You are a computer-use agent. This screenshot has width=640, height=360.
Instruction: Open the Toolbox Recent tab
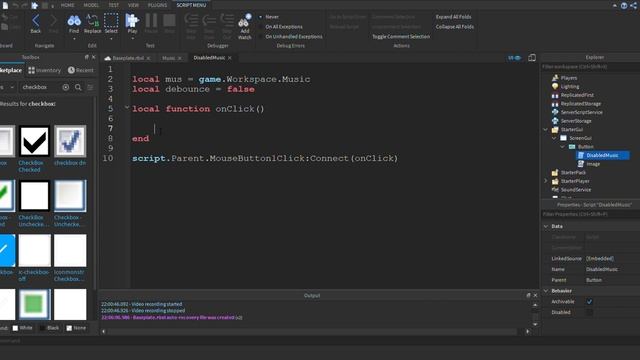[80, 70]
